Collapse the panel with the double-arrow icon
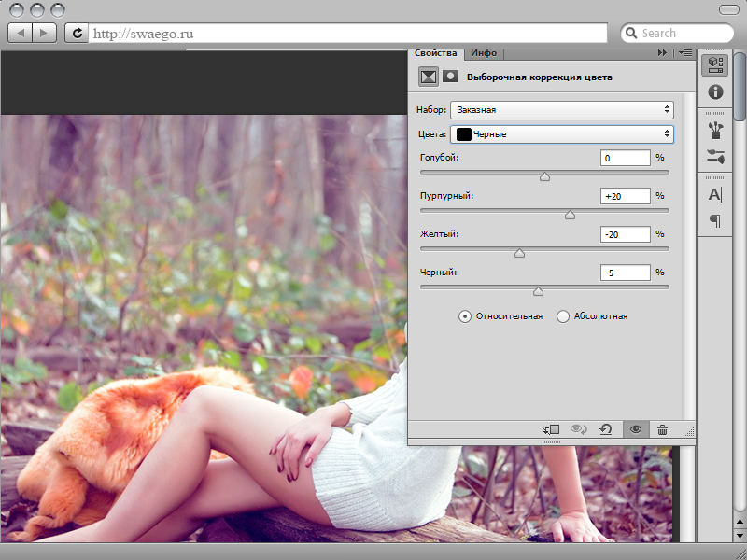 point(662,53)
